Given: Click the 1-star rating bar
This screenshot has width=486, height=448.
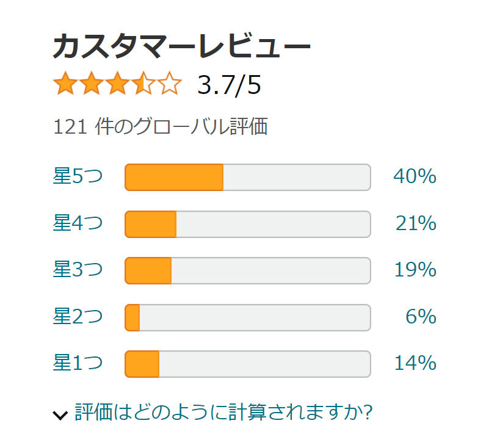Looking at the screenshot, I should pos(247,364).
